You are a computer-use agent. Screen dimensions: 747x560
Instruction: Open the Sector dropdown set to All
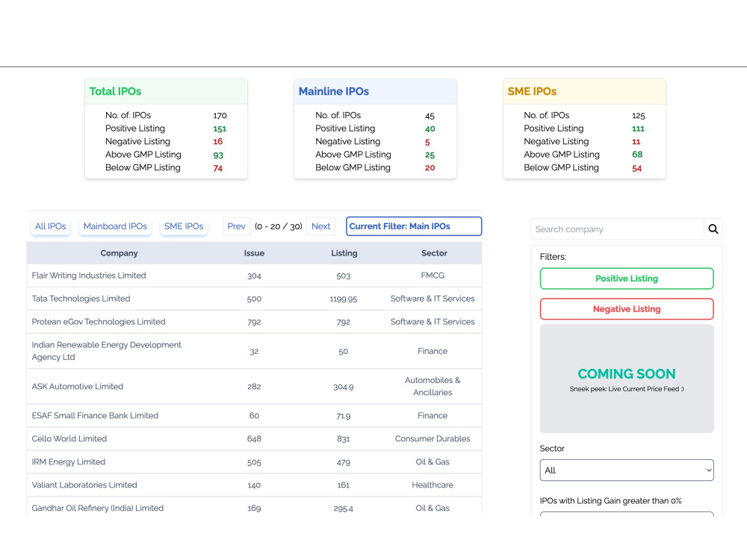627,470
